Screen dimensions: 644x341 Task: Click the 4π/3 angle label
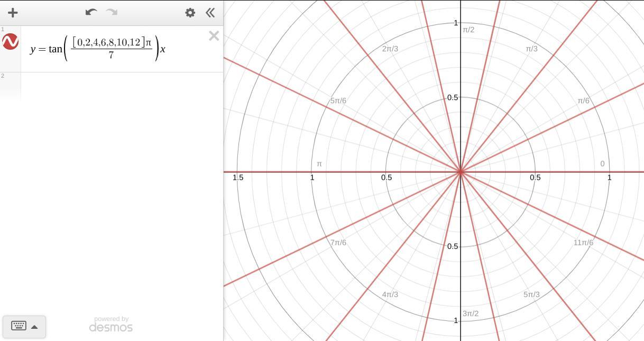tap(390, 294)
